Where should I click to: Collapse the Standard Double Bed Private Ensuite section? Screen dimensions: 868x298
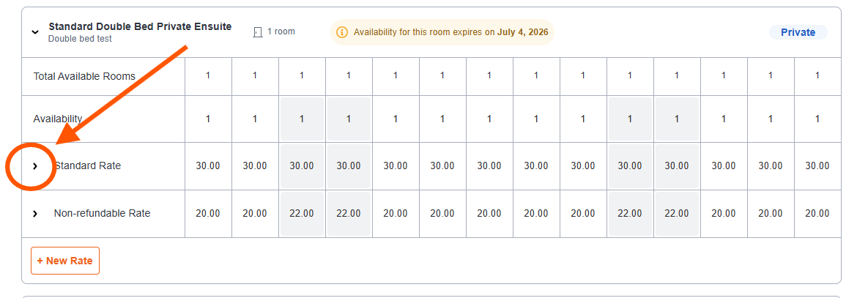35,32
